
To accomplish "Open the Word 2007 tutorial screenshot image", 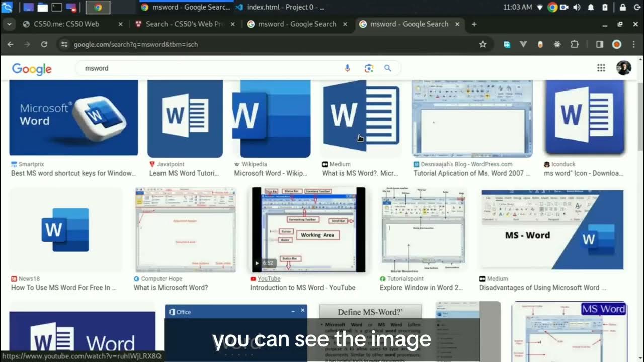I will tap(472, 119).
